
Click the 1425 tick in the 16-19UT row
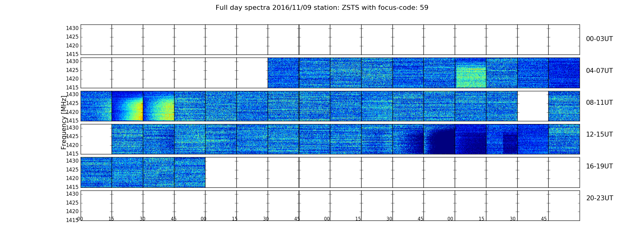[x=72, y=170]
